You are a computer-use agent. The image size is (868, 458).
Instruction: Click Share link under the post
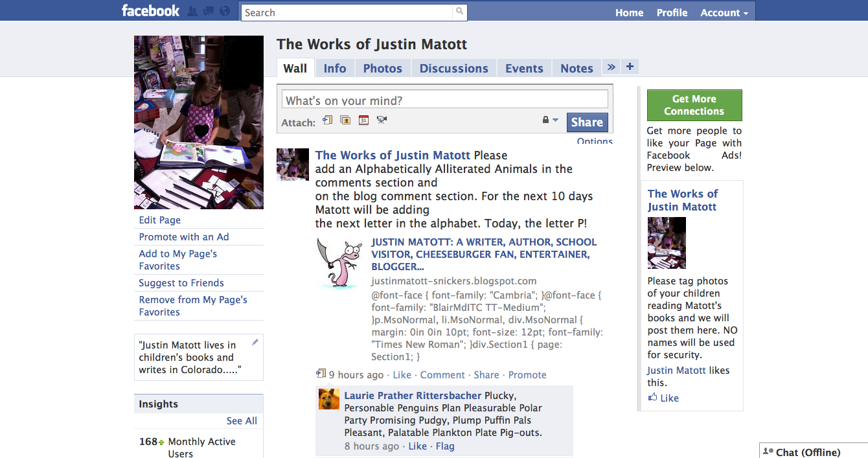click(x=486, y=375)
